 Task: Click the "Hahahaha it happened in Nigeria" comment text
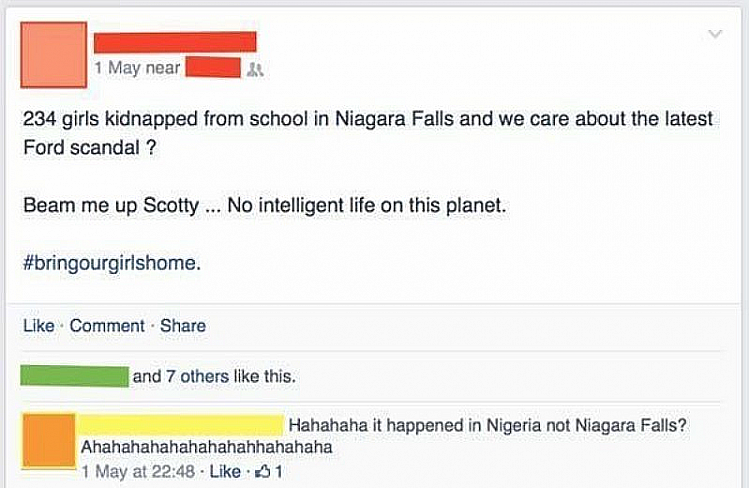(x=487, y=425)
